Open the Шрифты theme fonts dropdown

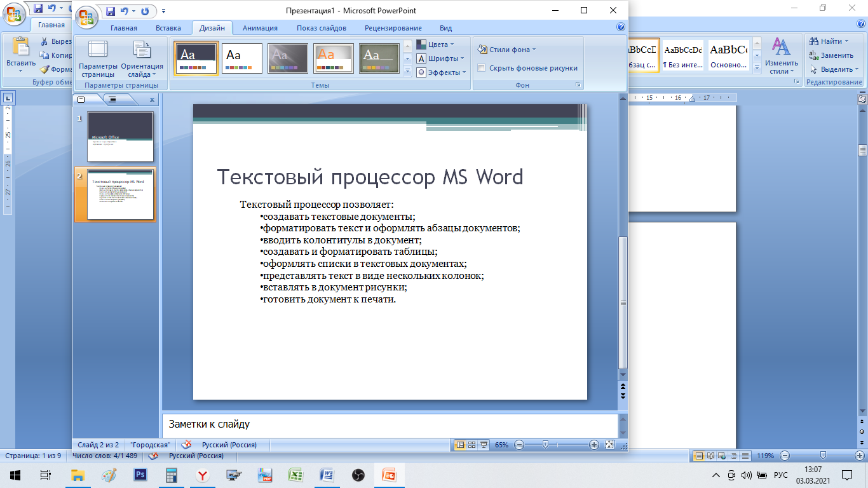click(x=440, y=58)
